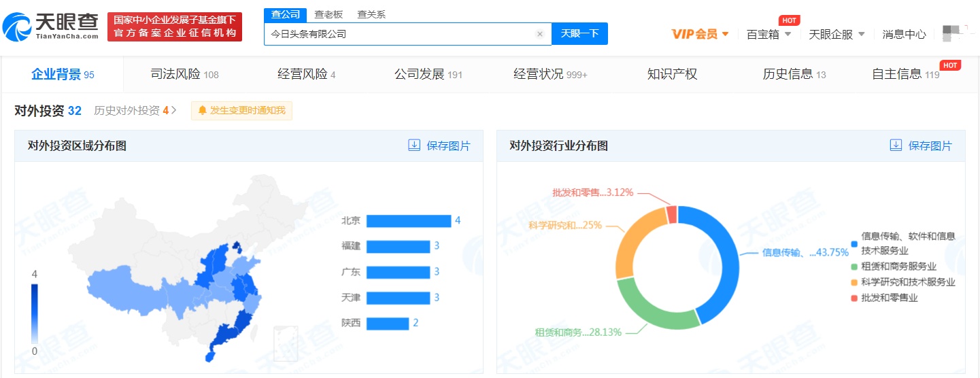Click the bell icon in change notification button
This screenshot has width=980, height=378.
[202, 111]
